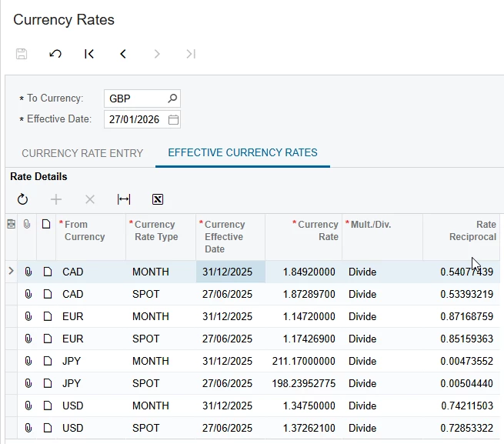
Task: Open note for JPY MONTH row
Action: [48, 361]
